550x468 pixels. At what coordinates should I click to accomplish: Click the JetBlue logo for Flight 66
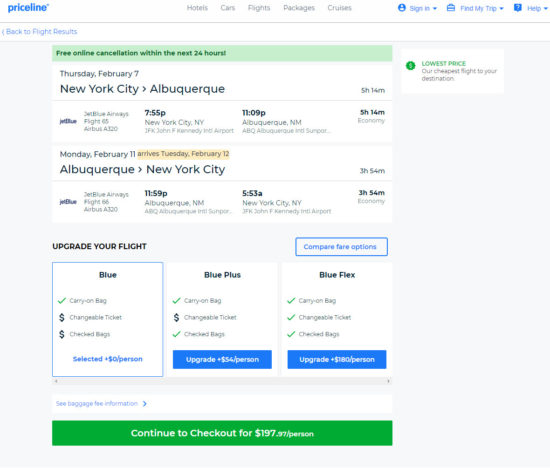tap(68, 202)
